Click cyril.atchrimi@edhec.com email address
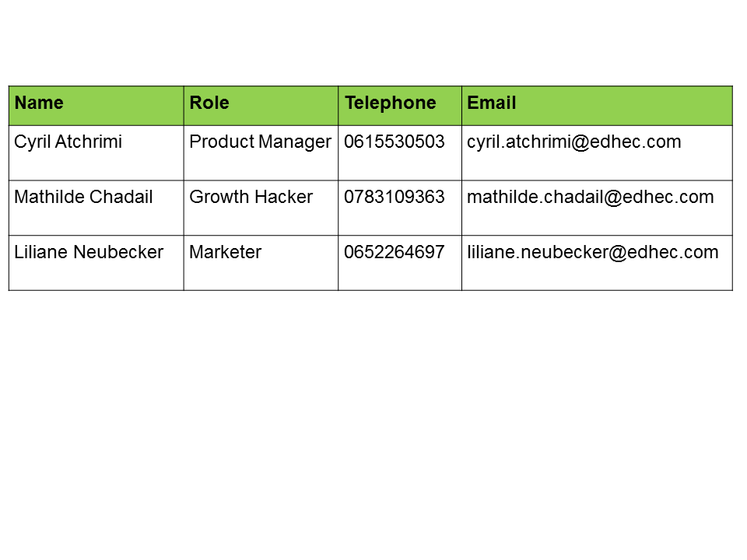 pos(573,142)
